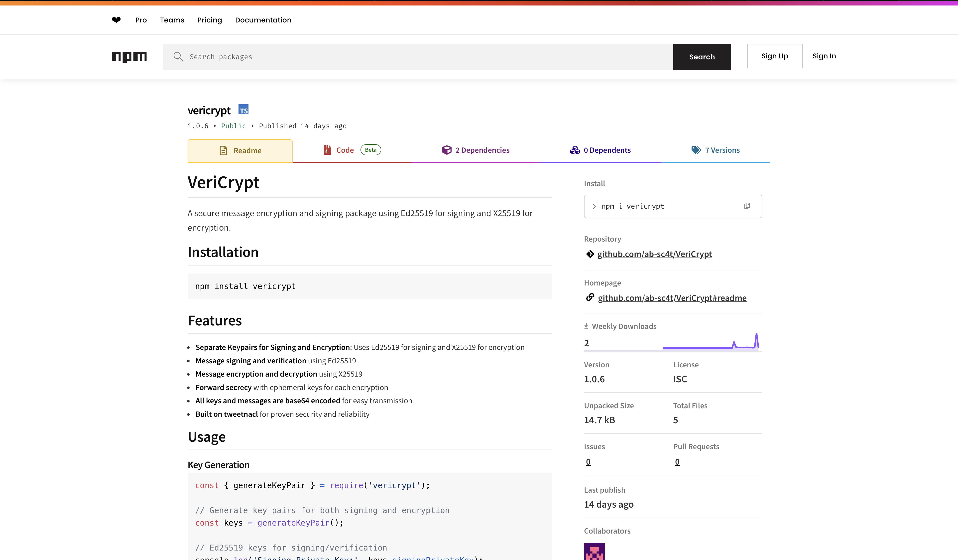Click the search magnifier icon
Image resolution: width=958 pixels, height=560 pixels.
tap(178, 57)
